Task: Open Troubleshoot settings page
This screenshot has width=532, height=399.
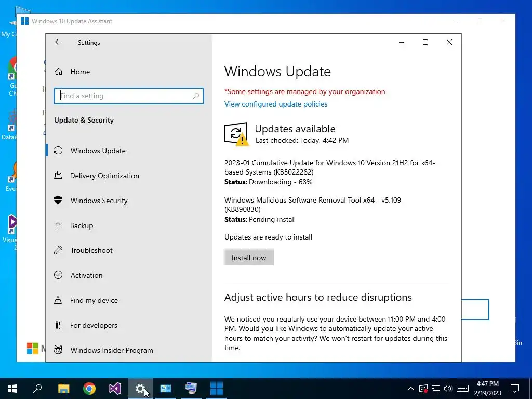Action: (129, 250)
